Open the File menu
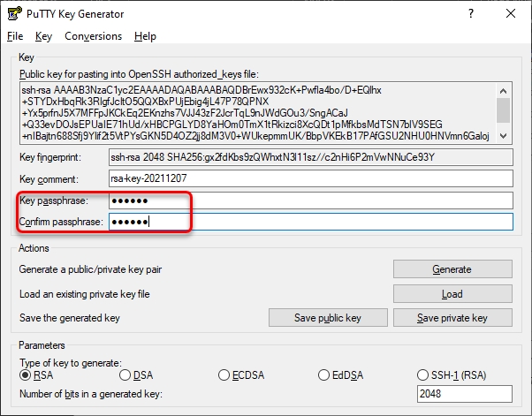Viewport: 532px width, 416px height. click(15, 36)
